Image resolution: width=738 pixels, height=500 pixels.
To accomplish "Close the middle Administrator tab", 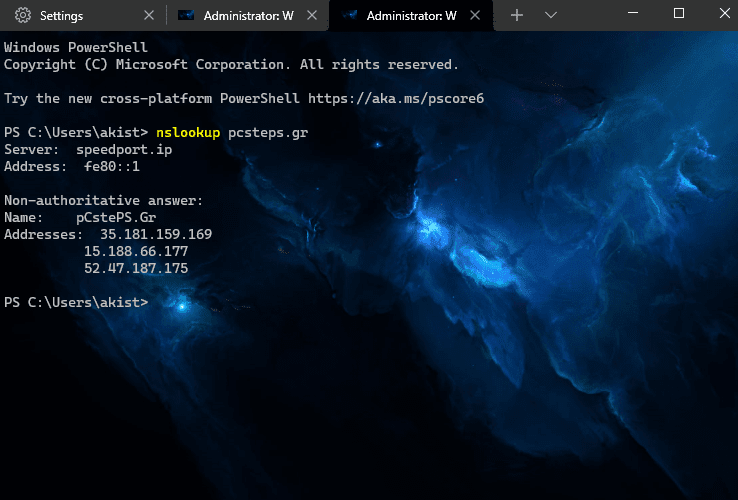I will point(312,16).
